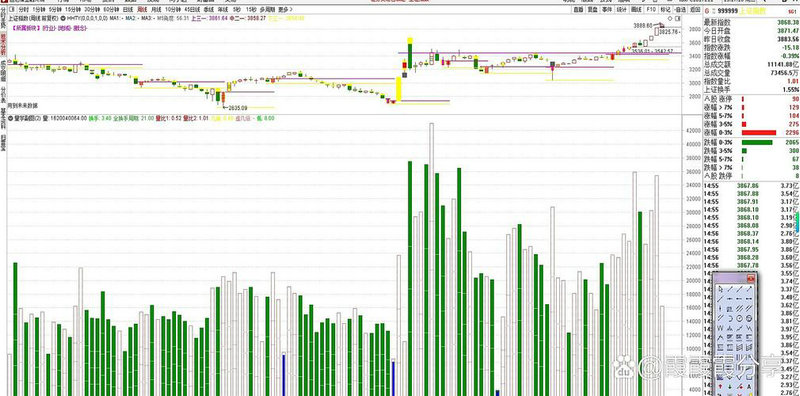Image resolution: width=800 pixels, height=396 pixels.
Task: Click the diamond icon above the price chart
Action: 670,18
